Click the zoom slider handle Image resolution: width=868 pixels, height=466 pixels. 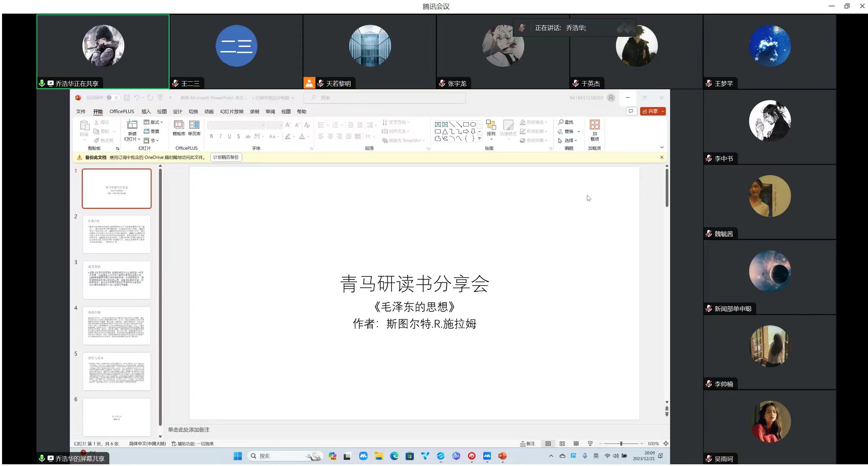click(621, 444)
